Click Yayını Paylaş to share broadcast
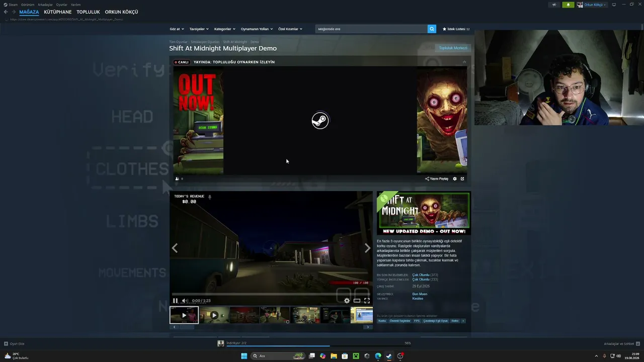 click(437, 178)
